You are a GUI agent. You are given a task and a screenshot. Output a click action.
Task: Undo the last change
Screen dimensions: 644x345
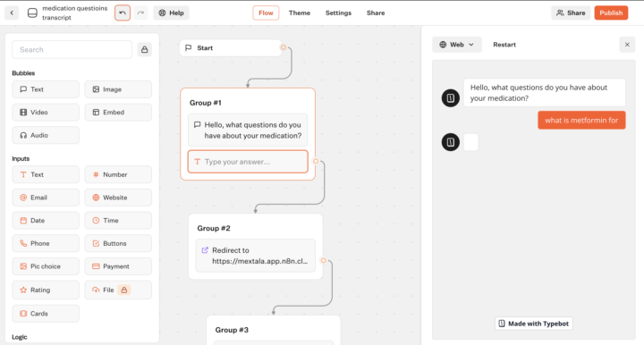(123, 13)
